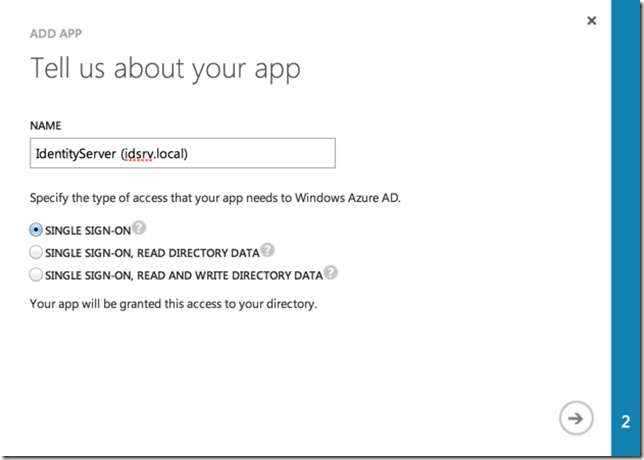The height and width of the screenshot is (460, 644).
Task: Click the next arrow button
Action: click(576, 418)
